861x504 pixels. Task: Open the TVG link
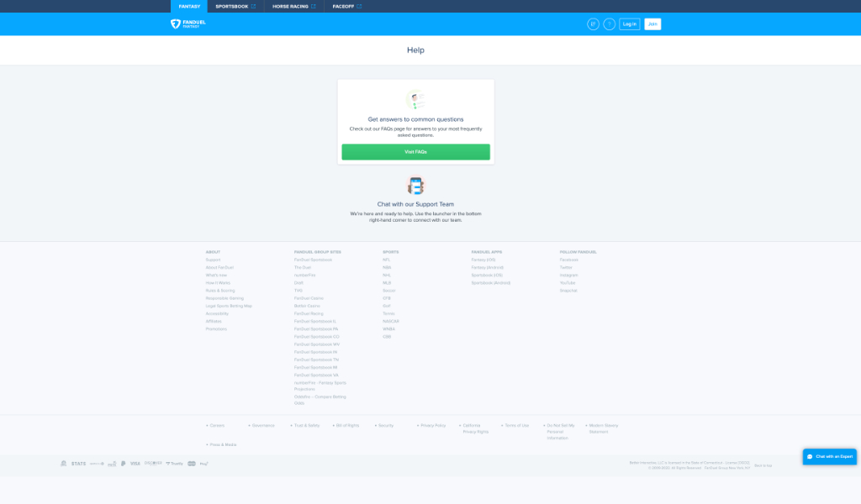(298, 291)
